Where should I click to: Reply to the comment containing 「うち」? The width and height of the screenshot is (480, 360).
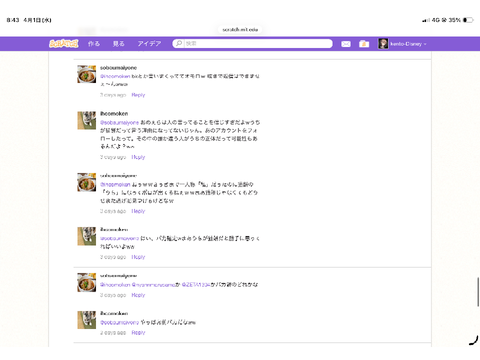click(138, 211)
